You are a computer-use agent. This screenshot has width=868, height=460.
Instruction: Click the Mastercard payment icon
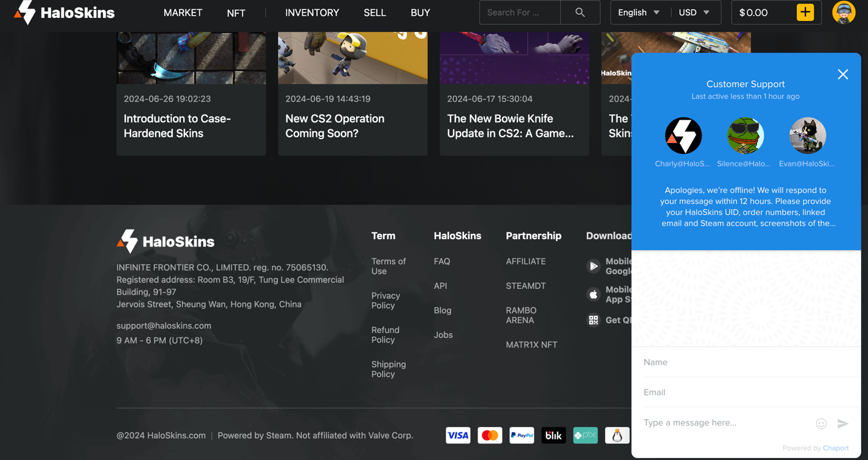490,435
